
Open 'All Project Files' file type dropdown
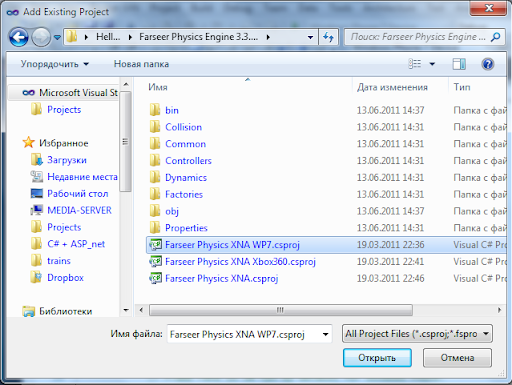pos(417,334)
